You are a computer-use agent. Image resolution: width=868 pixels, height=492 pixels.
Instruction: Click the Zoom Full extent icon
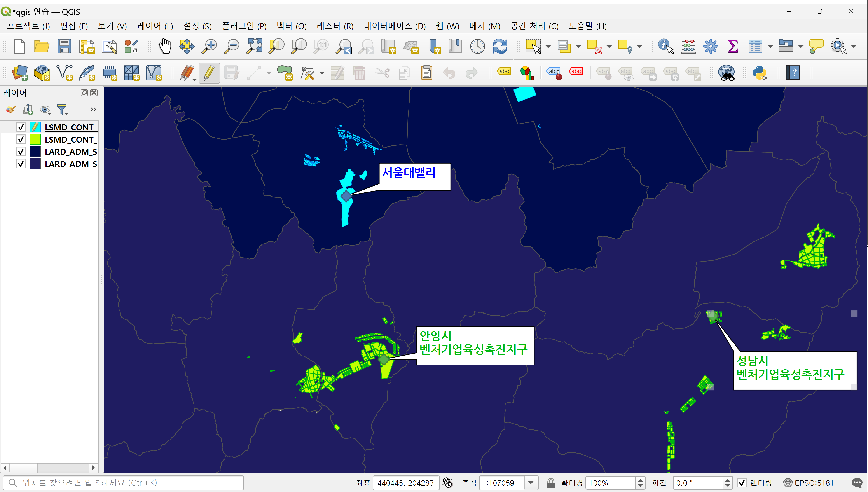coord(254,46)
